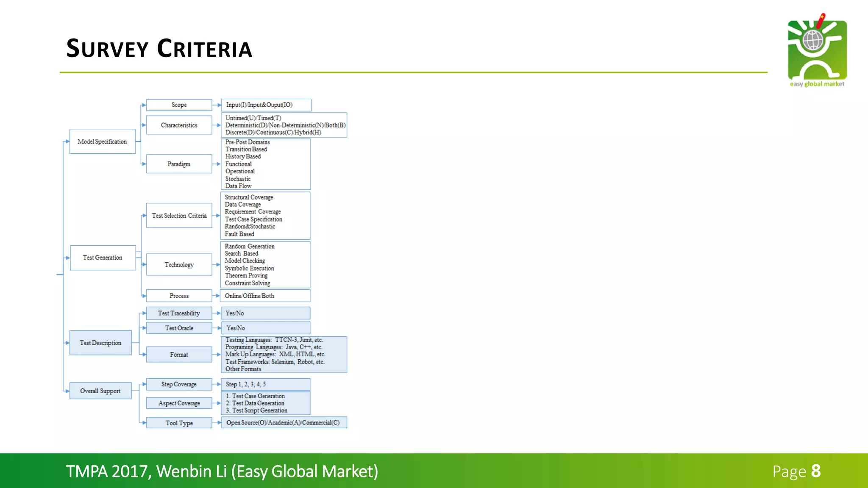Click the Symbolic Execution entry

[250, 269]
